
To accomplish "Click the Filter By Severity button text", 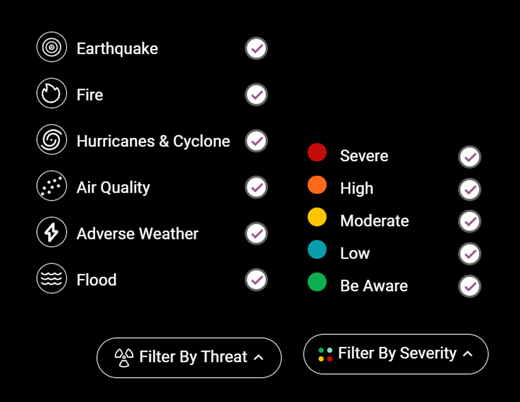I will 397,353.
